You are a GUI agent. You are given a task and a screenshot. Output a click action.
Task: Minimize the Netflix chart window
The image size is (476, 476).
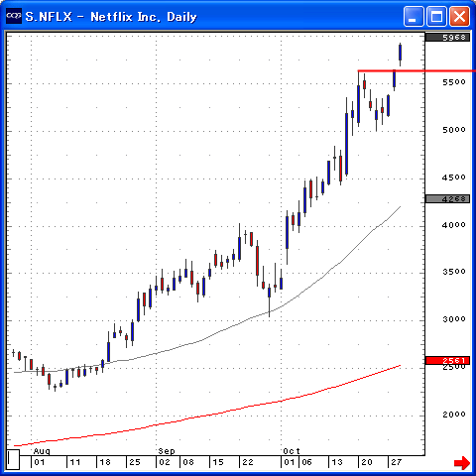click(413, 16)
